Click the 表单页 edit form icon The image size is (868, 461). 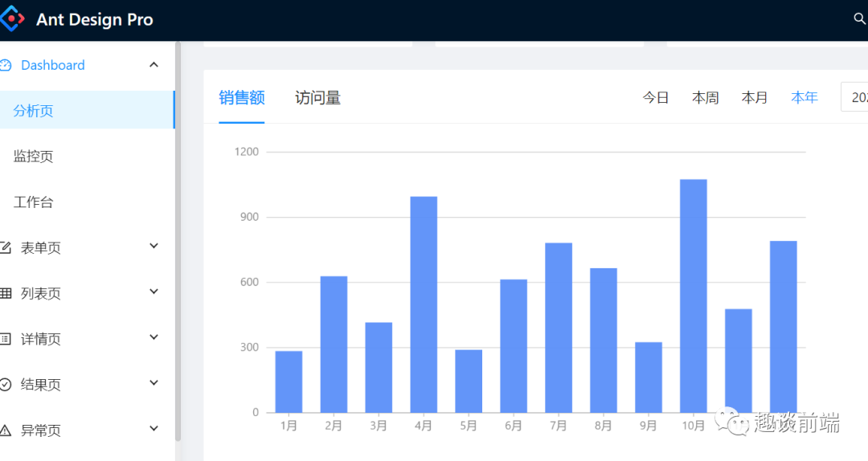pyautogui.click(x=6, y=247)
